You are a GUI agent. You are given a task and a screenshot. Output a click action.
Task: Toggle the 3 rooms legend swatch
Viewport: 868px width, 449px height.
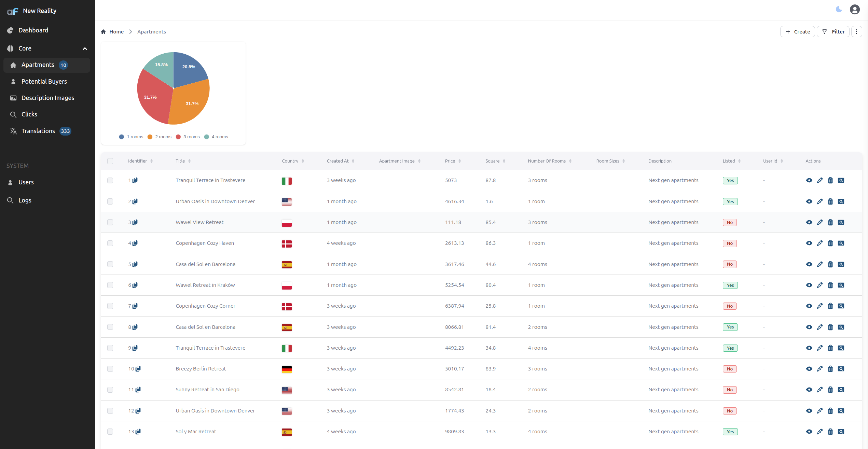point(178,137)
